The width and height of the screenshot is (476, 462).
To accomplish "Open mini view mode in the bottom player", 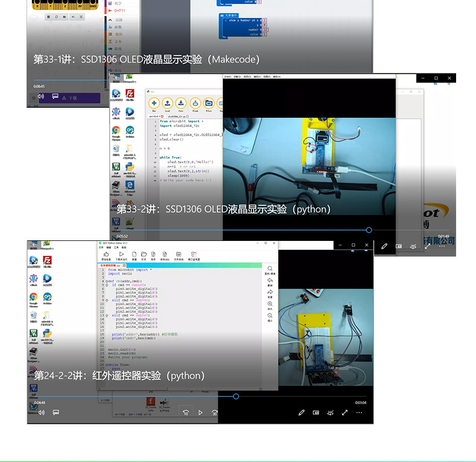I will pyautogui.click(x=316, y=413).
